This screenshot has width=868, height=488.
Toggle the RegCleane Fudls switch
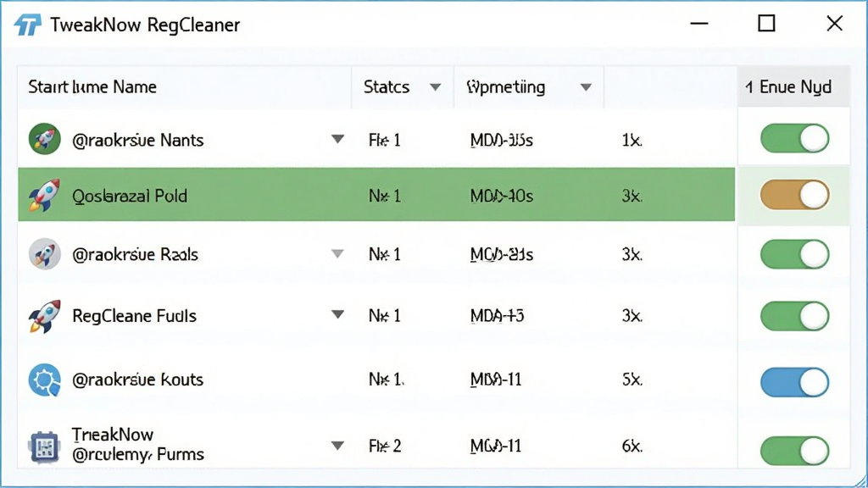pyautogui.click(x=794, y=316)
